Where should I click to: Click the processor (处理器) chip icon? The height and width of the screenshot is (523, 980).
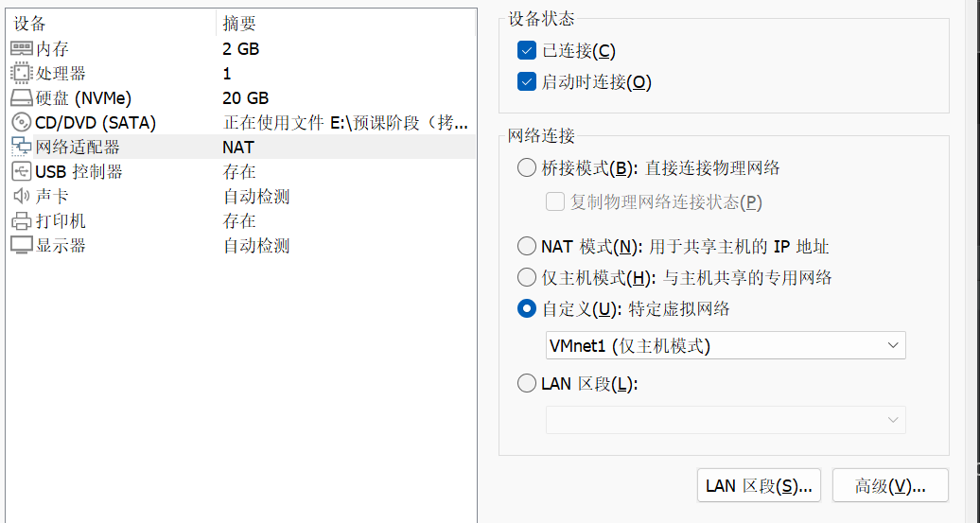click(x=21, y=73)
